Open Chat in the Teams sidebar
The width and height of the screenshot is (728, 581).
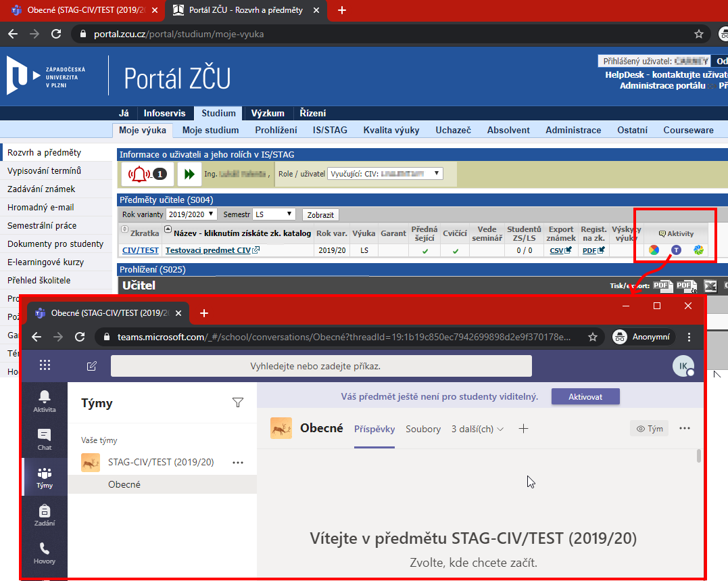click(x=45, y=440)
